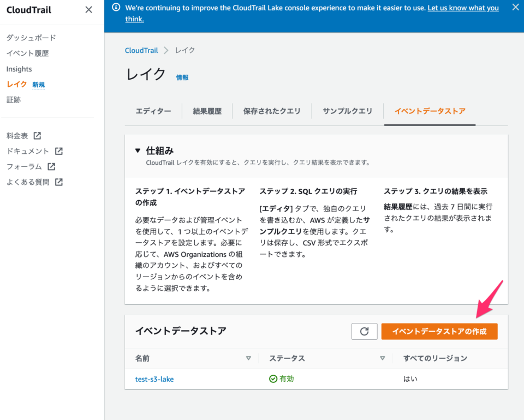Open Insights from the sidebar
The image size is (524, 420).
click(x=19, y=69)
